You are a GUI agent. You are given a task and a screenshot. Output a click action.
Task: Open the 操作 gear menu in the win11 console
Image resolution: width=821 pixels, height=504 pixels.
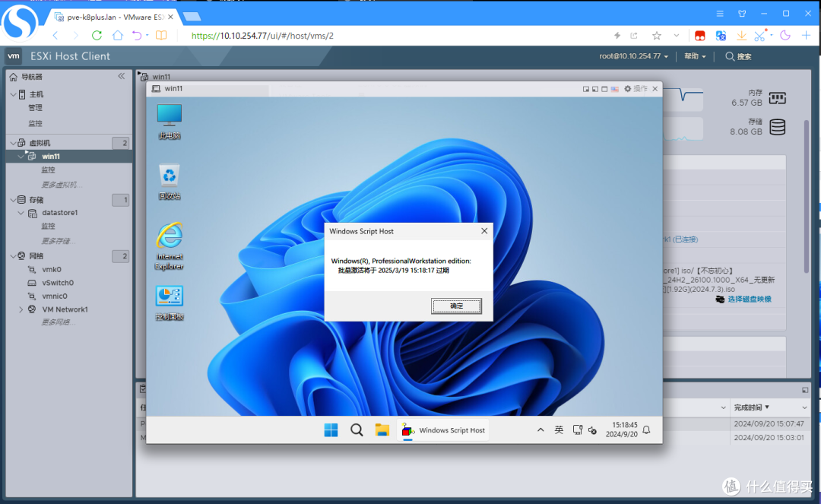click(636, 89)
